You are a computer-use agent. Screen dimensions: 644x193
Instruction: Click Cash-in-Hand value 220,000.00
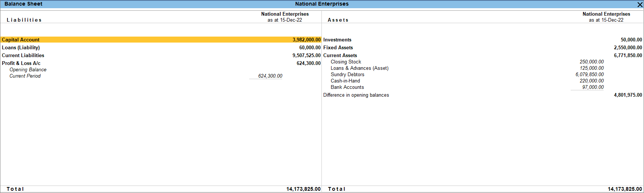(x=592, y=81)
